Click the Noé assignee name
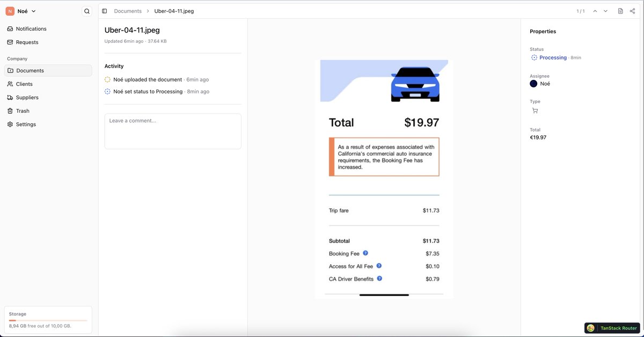 click(545, 84)
